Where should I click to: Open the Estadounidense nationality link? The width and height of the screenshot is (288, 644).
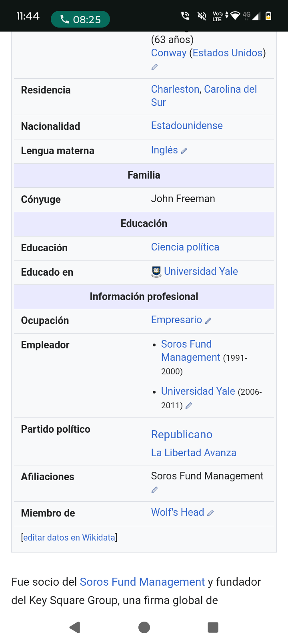pyautogui.click(x=187, y=125)
